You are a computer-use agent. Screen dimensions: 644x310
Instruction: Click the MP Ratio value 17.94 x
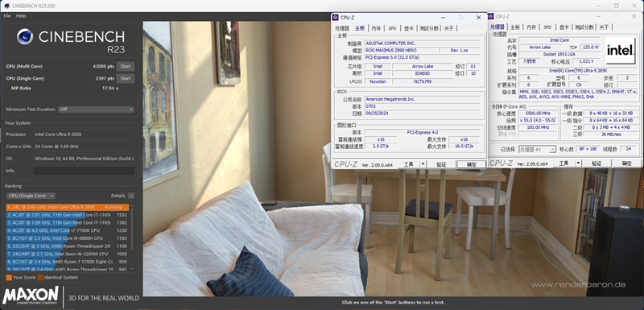click(110, 89)
